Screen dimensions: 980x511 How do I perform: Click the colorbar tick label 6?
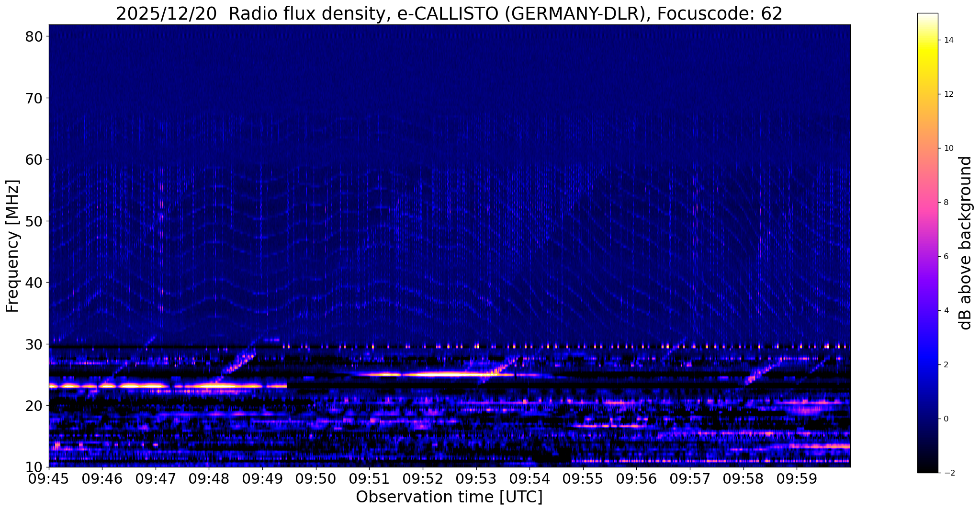[946, 257]
